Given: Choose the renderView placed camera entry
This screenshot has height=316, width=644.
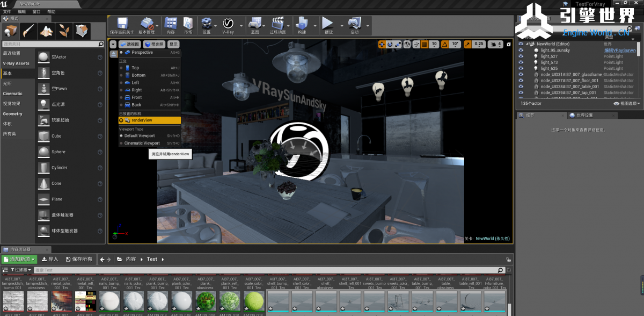Looking at the screenshot, I should 150,120.
